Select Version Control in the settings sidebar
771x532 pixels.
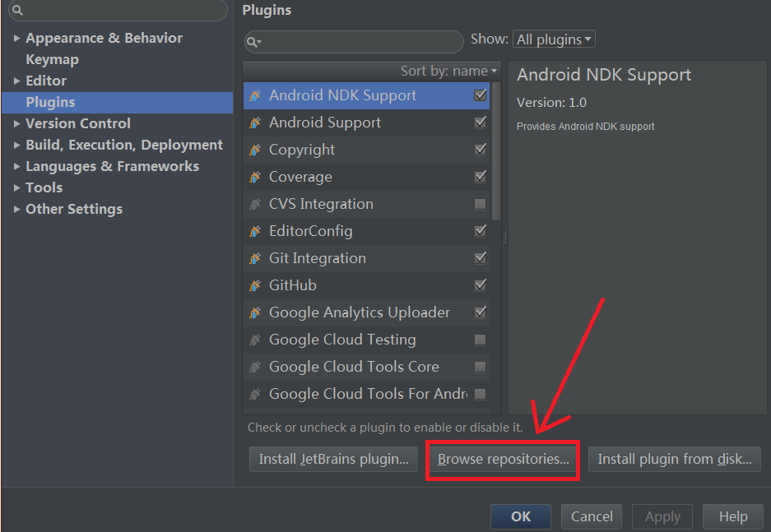point(77,123)
